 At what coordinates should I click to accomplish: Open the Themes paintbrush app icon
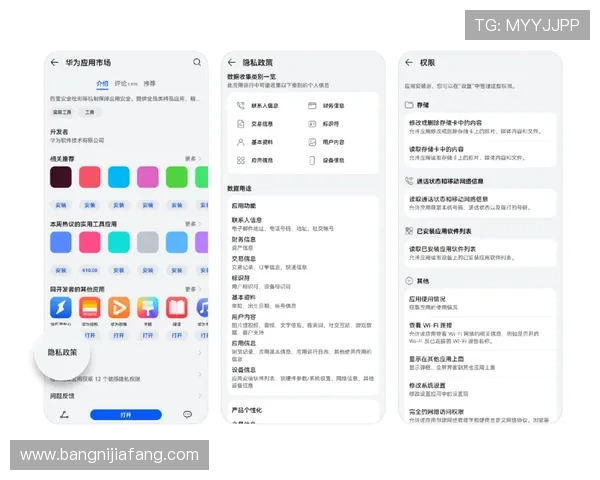pos(148,307)
